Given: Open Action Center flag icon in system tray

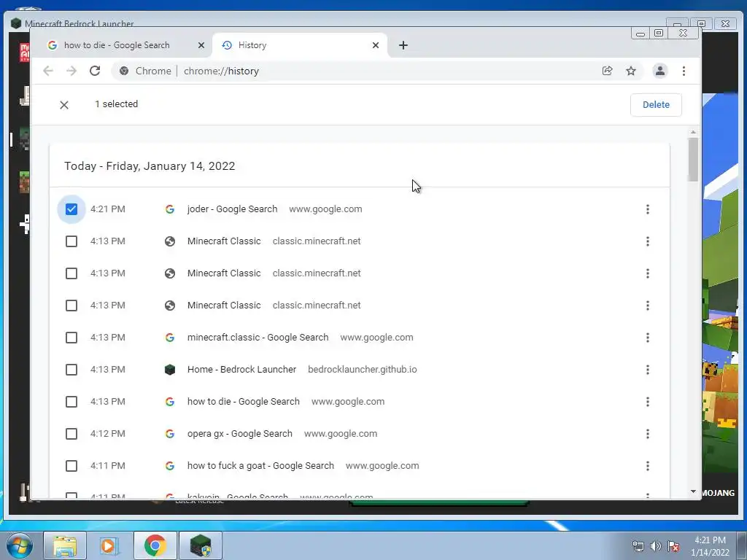Looking at the screenshot, I should [673, 545].
